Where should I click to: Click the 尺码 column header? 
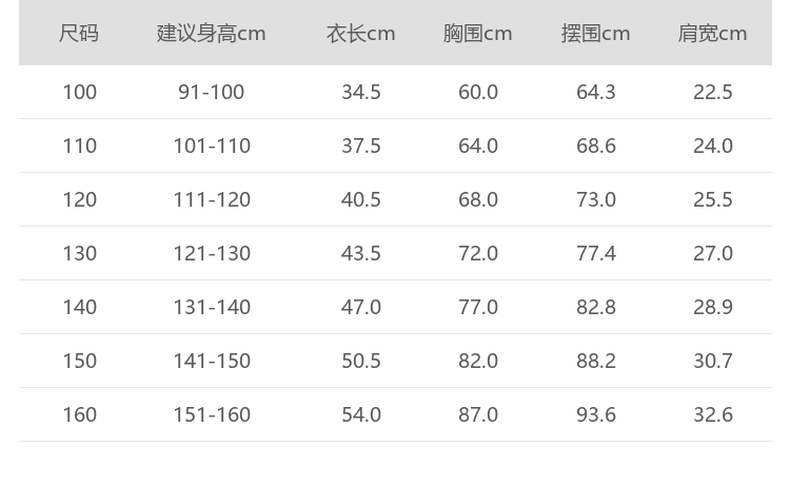79,33
